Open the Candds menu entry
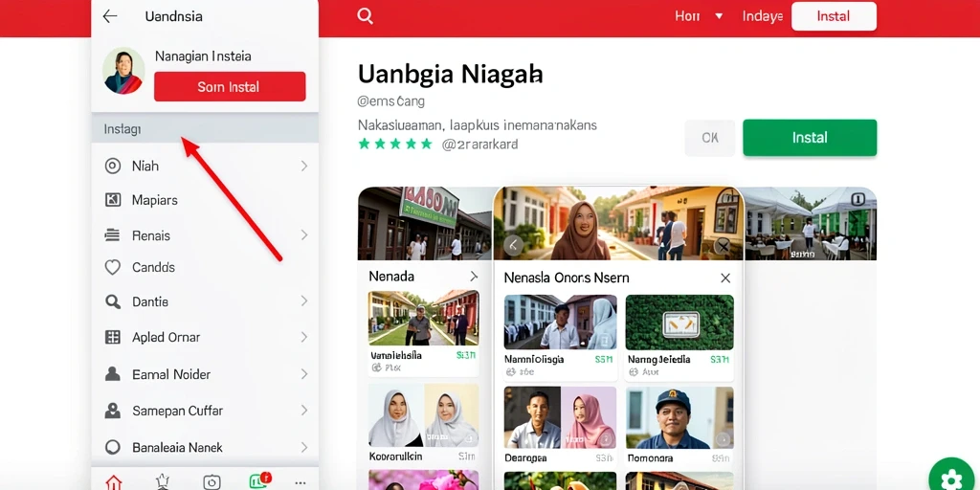This screenshot has height=490, width=980. point(205,268)
